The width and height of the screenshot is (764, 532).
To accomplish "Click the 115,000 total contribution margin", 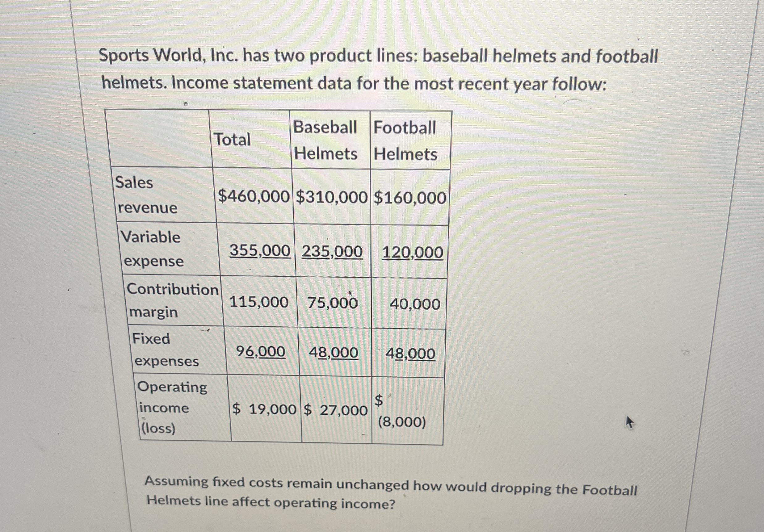I will [x=259, y=302].
